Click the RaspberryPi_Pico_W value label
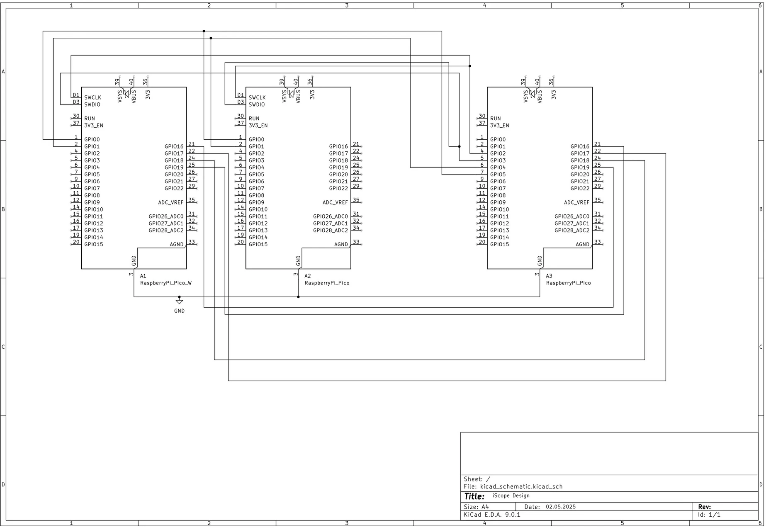766x532 pixels. (166, 283)
